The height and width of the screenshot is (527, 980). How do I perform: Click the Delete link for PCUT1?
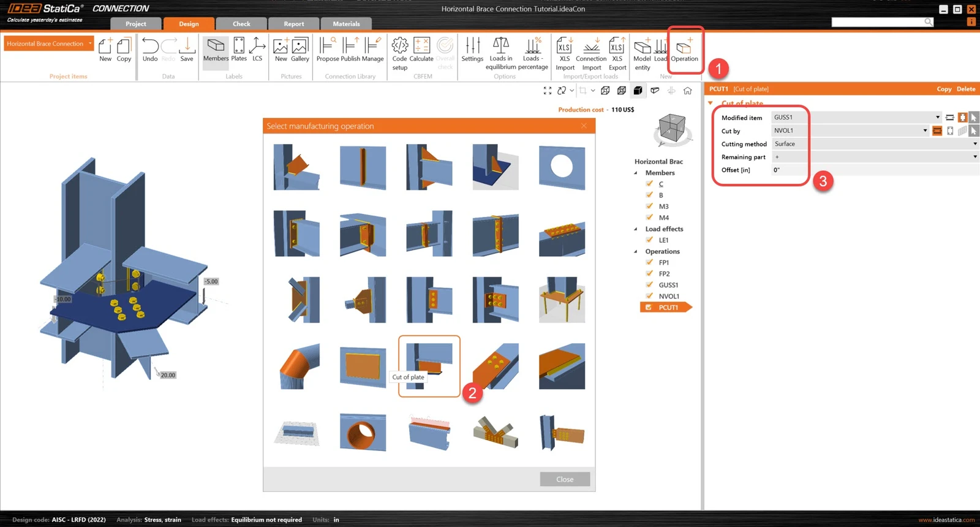966,89
